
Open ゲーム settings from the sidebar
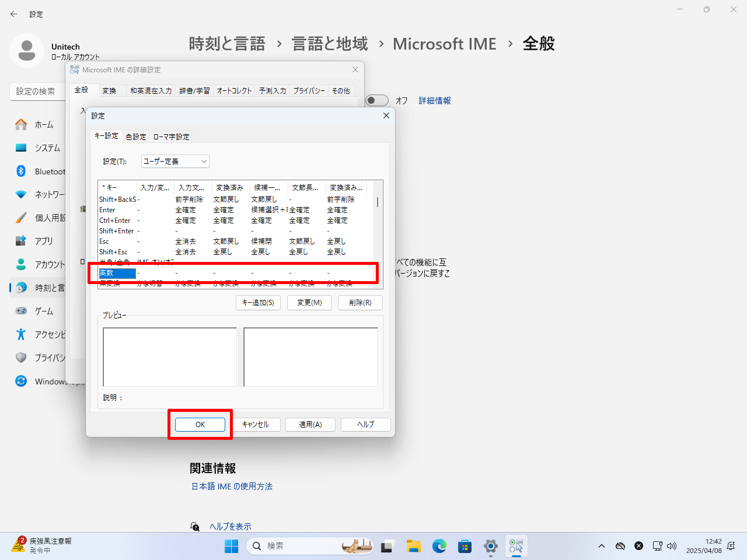(37, 311)
